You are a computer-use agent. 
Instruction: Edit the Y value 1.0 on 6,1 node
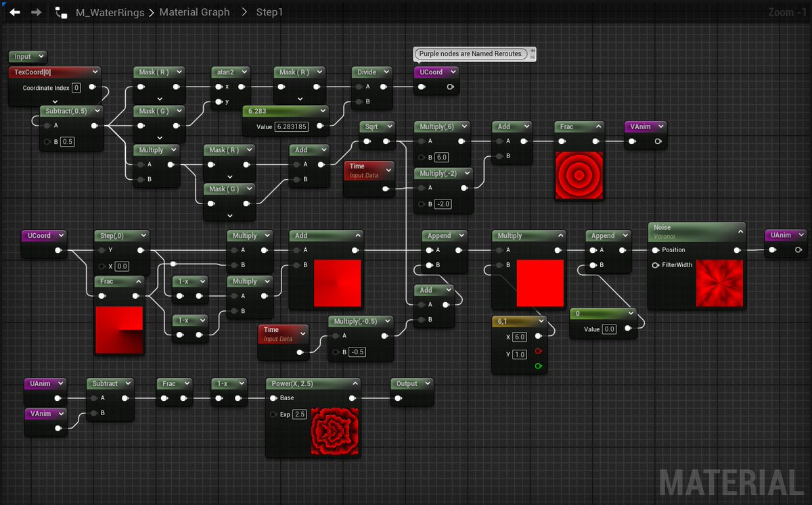click(520, 355)
